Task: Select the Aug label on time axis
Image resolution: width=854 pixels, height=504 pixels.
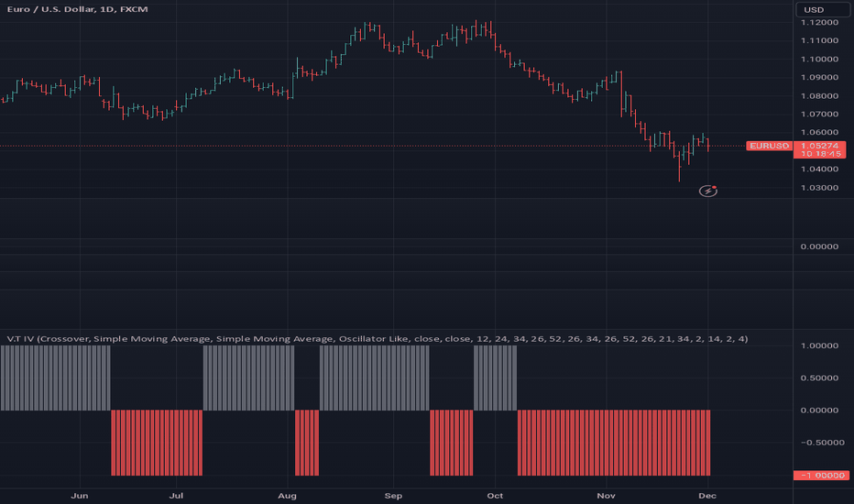Action: coord(287,496)
